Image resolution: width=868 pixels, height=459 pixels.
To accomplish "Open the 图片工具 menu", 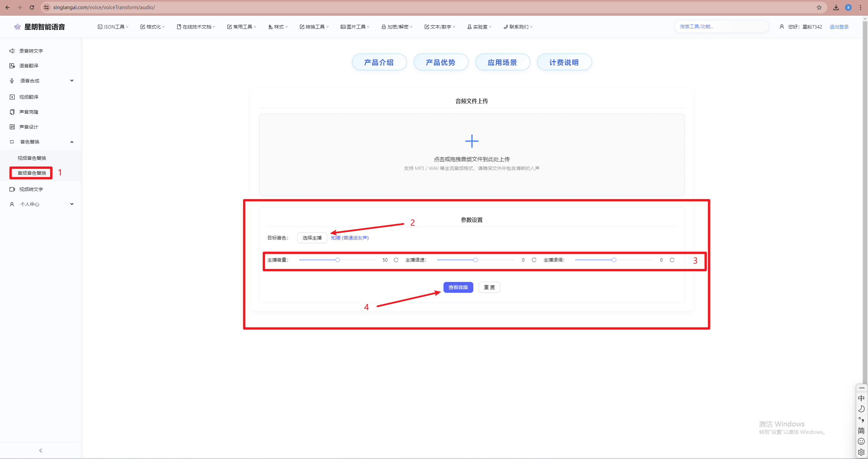I will (x=355, y=27).
